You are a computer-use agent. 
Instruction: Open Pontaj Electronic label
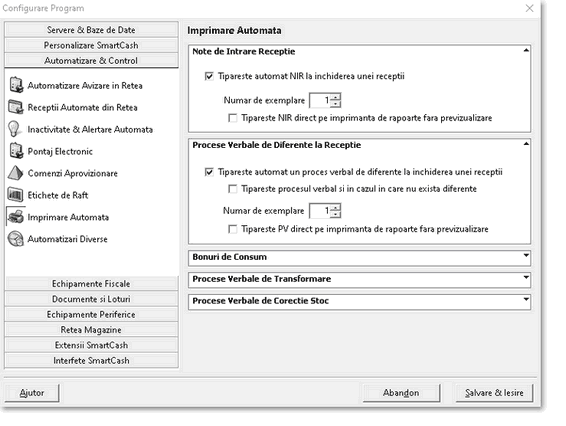60,152
